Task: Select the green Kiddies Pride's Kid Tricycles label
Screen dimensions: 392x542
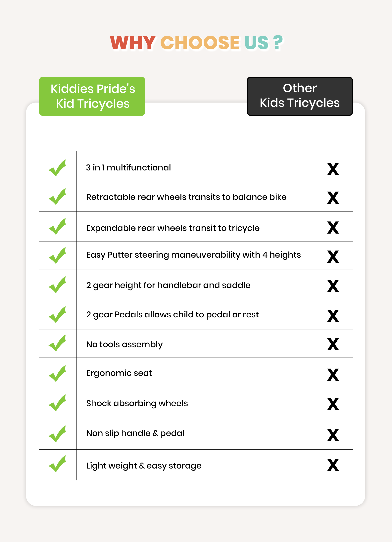Action: click(92, 96)
